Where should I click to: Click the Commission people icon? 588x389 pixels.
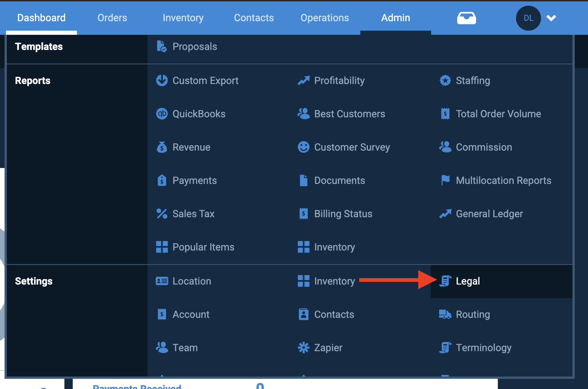(x=445, y=147)
